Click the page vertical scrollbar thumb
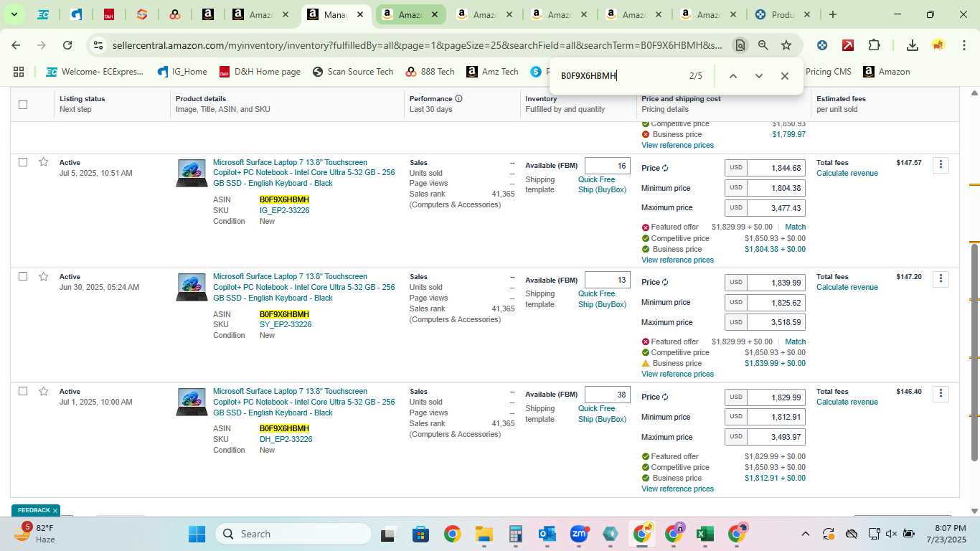 point(974,352)
